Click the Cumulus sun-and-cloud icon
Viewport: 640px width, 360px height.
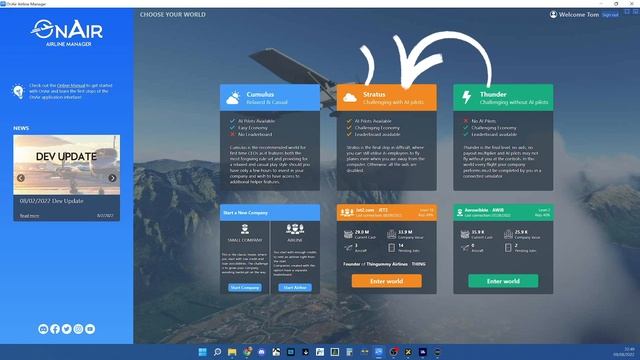tap(233, 98)
